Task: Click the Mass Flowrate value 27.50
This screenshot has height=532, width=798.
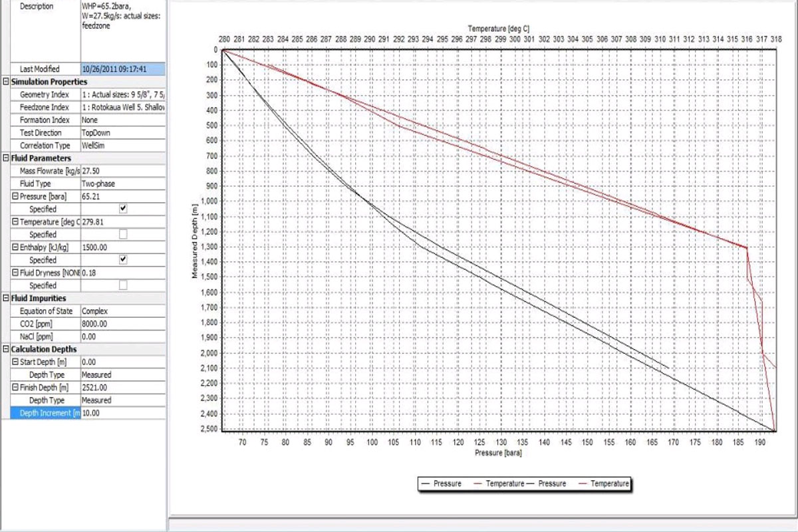Action: [122, 171]
